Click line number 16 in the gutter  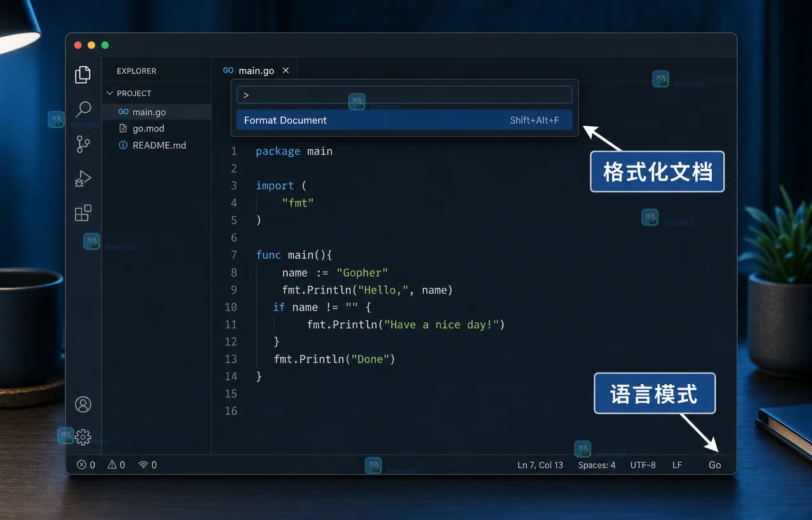tap(231, 411)
